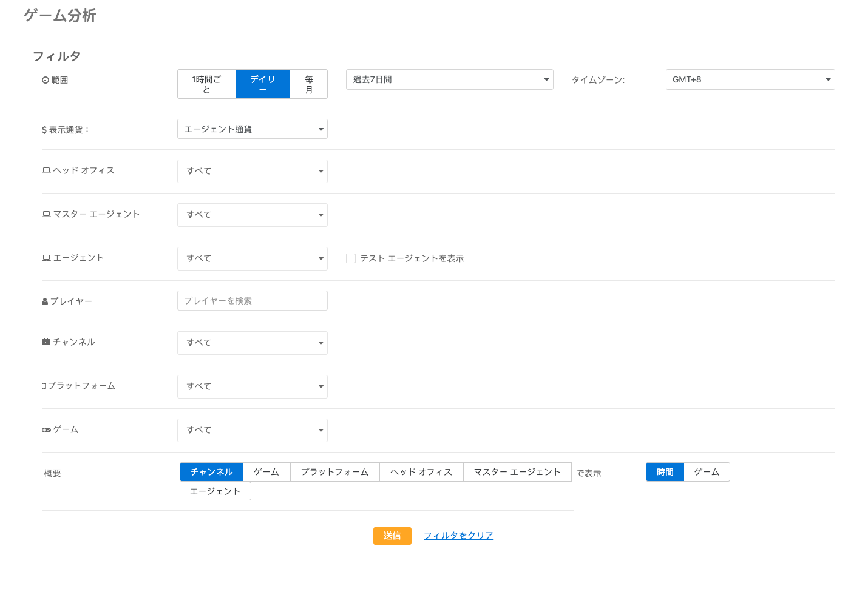Click the person icon beside プレイヤー
Image resolution: width=868 pixels, height=589 pixels.
point(45,301)
